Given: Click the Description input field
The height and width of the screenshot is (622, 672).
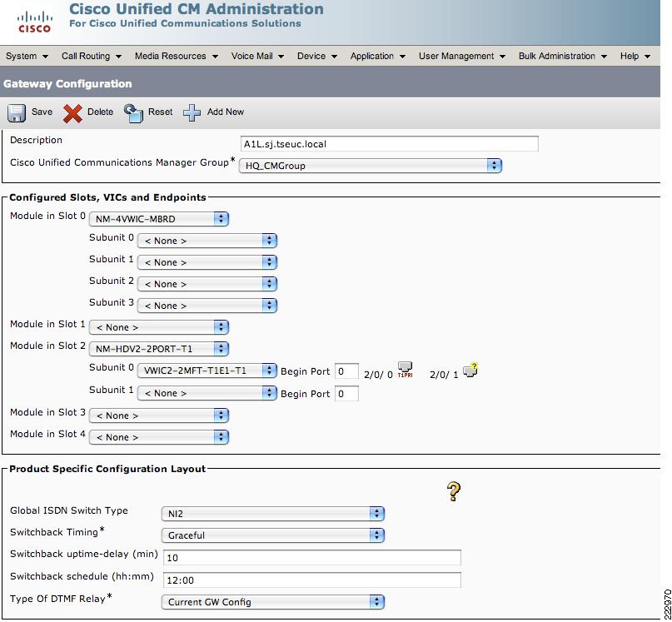Looking at the screenshot, I should tap(389, 144).
